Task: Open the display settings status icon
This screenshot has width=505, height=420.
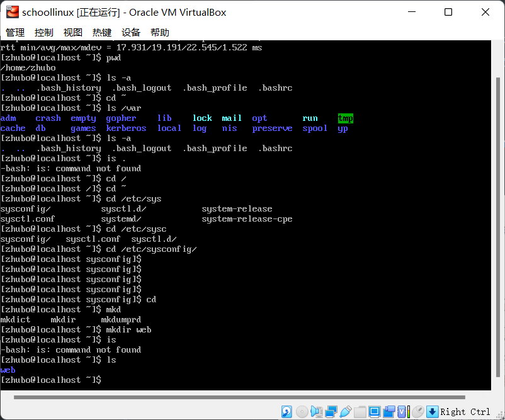Action: tap(374, 411)
